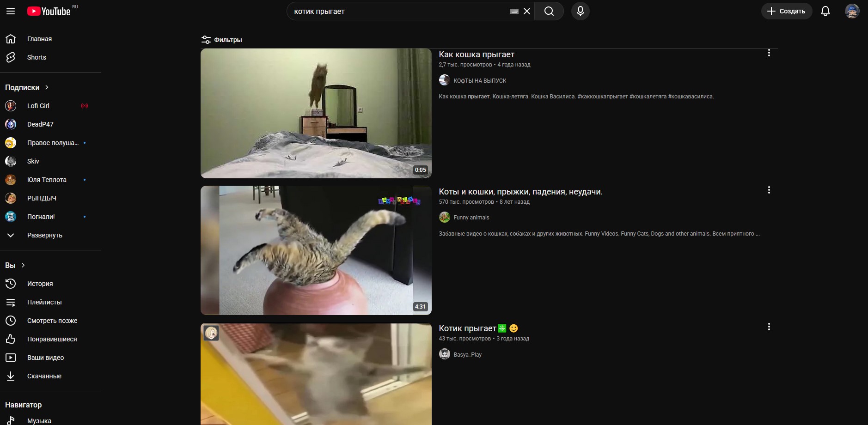Open the Вы section header

coord(15,265)
